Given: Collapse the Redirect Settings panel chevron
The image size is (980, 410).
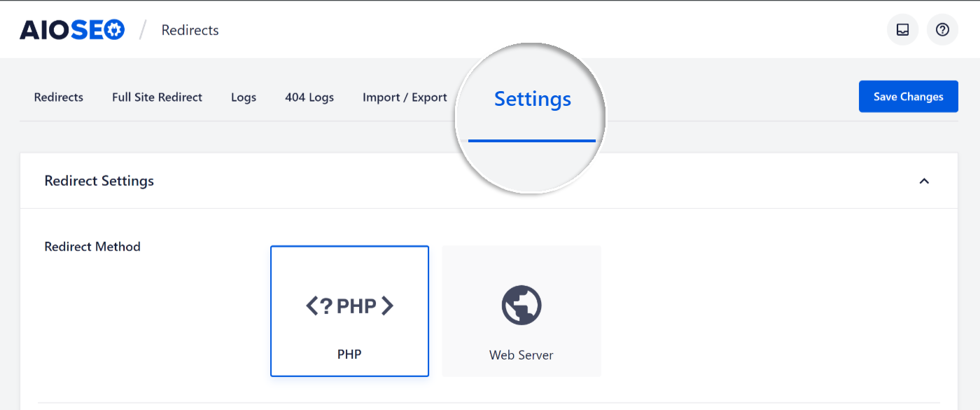Looking at the screenshot, I should pos(924,181).
